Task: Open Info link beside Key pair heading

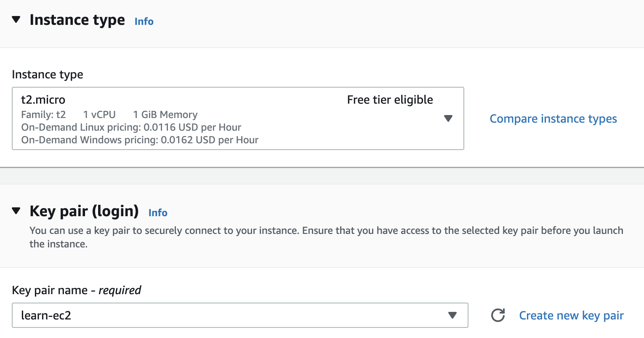Action: point(158,213)
